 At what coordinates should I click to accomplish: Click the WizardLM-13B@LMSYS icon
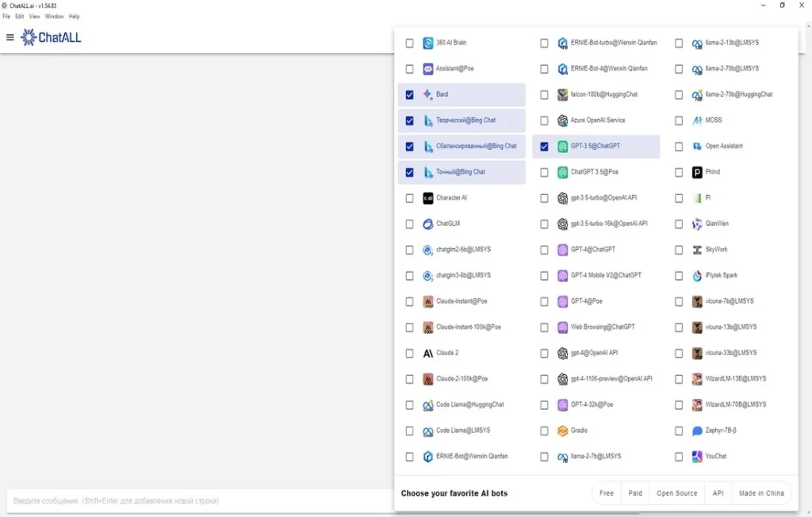(697, 379)
